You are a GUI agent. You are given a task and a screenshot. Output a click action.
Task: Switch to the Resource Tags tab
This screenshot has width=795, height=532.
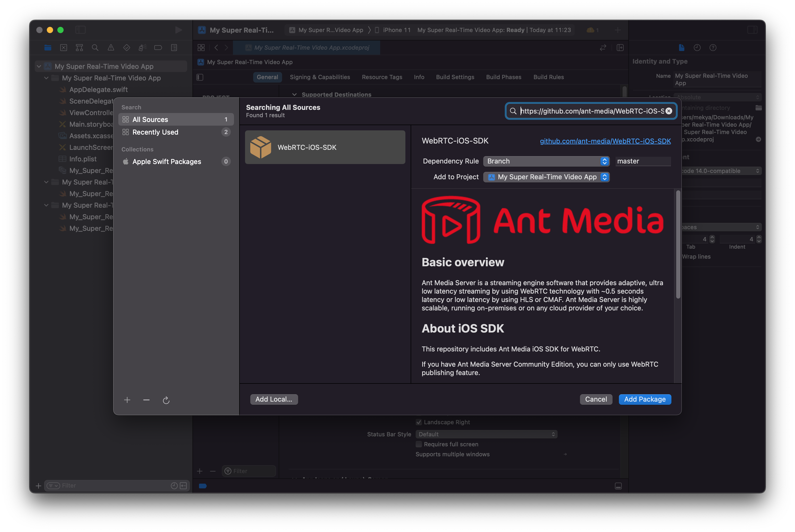382,77
